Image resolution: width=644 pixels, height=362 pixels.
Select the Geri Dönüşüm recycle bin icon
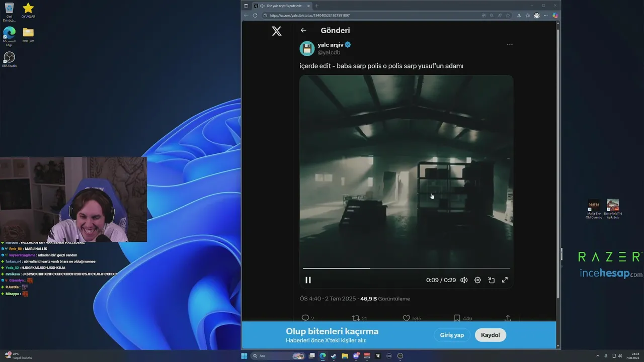(9, 12)
